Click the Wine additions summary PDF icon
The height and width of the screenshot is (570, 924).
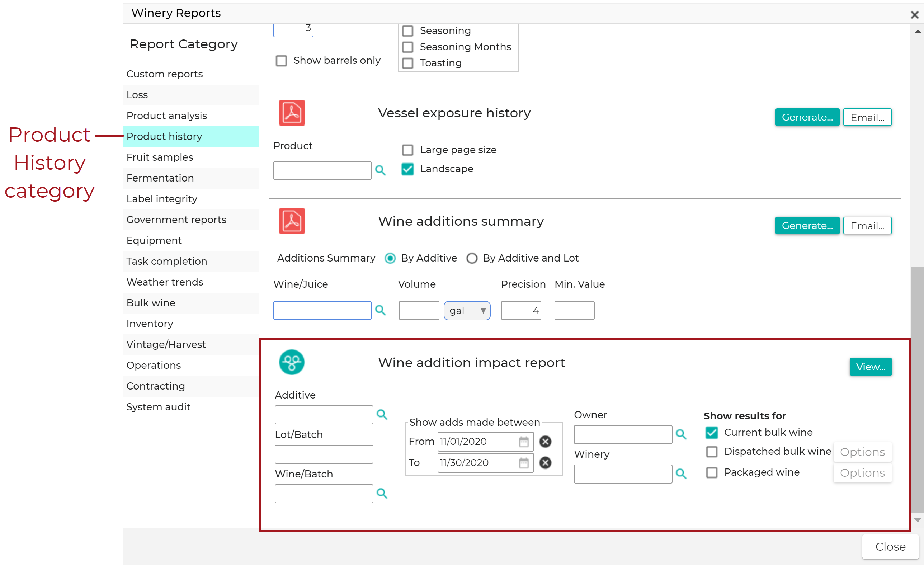[x=291, y=221]
